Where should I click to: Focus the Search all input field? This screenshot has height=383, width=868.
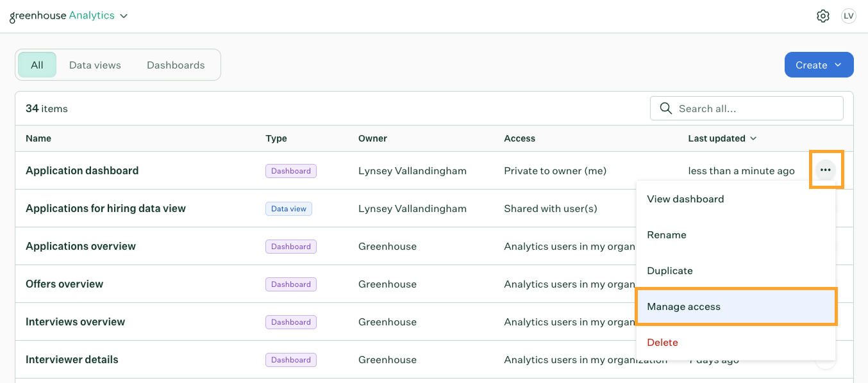click(746, 108)
